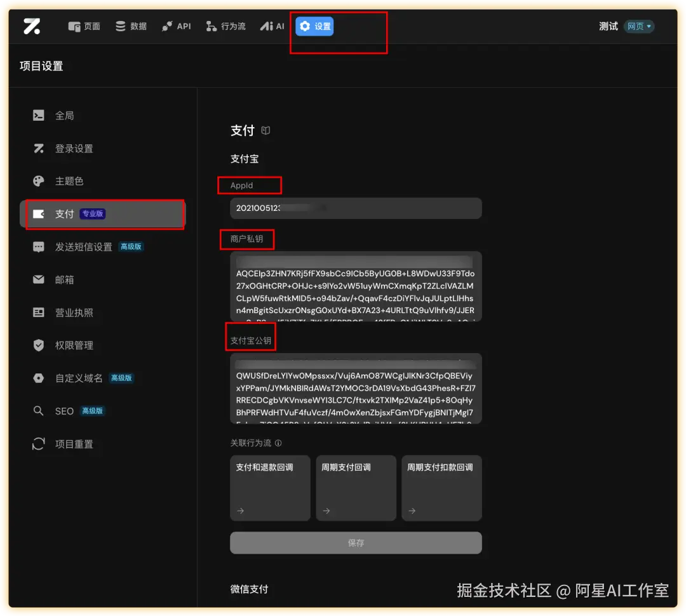Open the 网页 dropdown next to 测试
The image size is (686, 616).
(639, 26)
